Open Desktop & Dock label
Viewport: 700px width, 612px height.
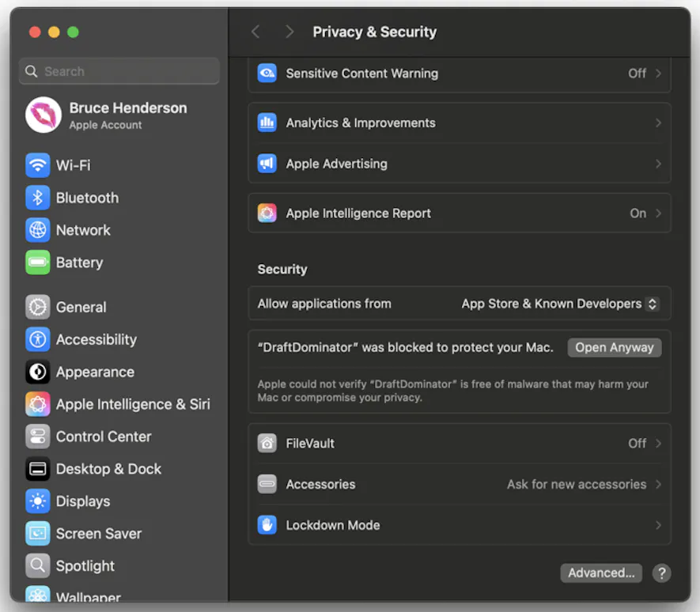coord(108,469)
